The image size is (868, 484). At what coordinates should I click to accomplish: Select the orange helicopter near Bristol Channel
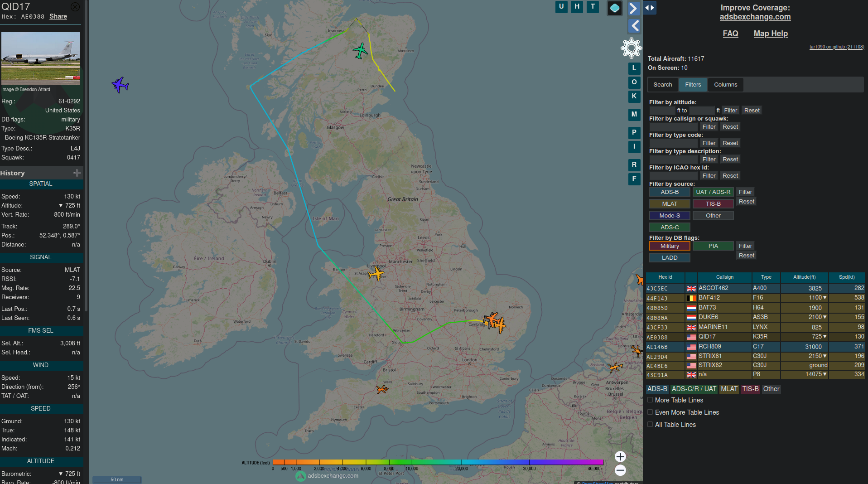point(382,389)
